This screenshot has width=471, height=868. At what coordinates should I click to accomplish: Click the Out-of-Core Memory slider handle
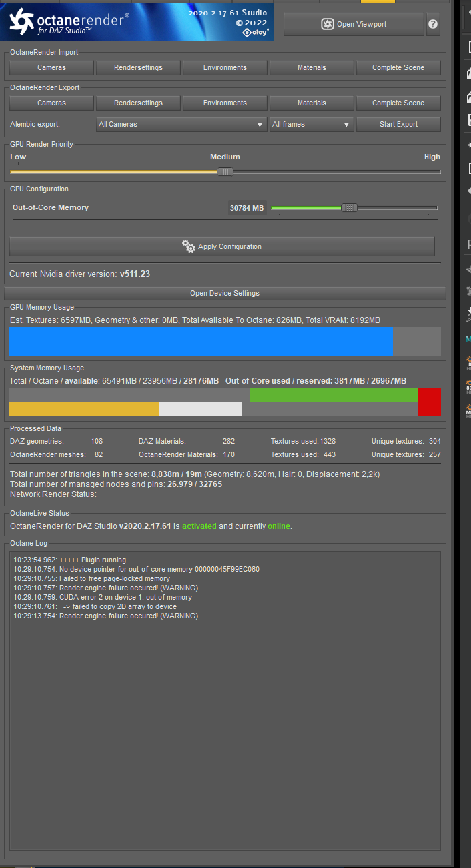pos(349,207)
